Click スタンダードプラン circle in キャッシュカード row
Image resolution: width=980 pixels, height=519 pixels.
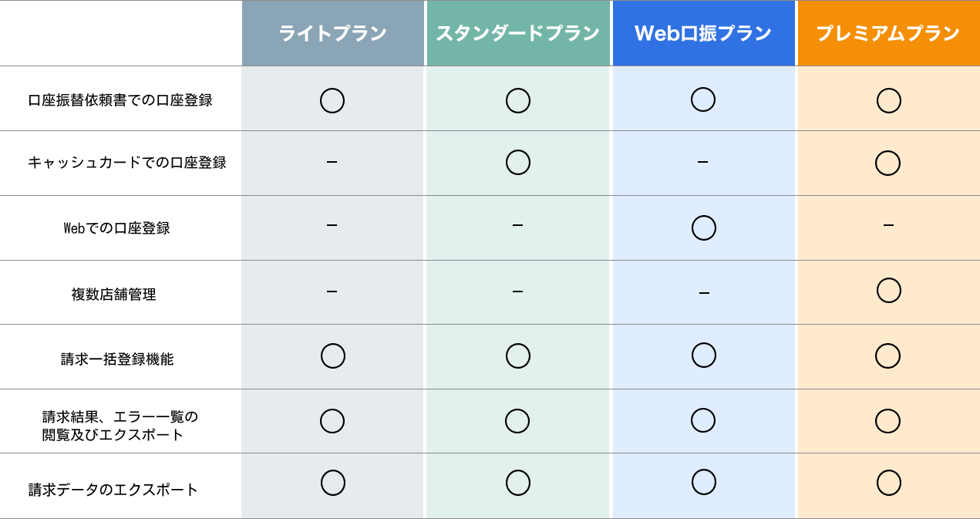click(517, 163)
